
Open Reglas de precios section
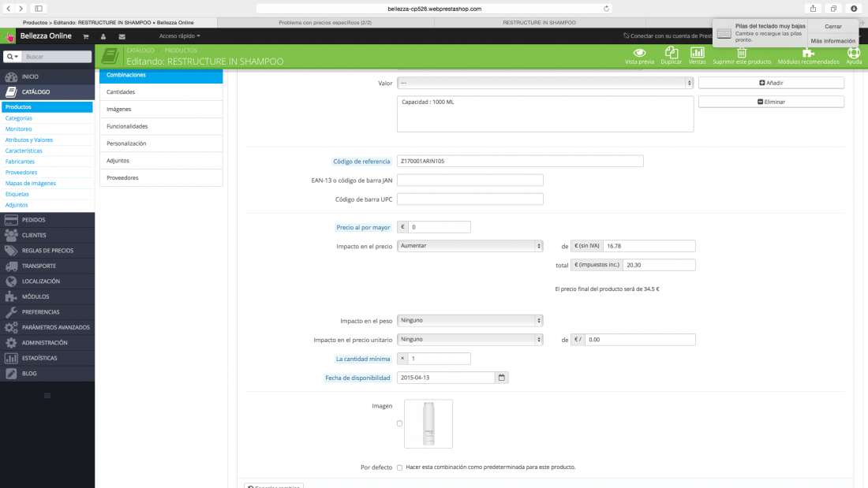coord(47,251)
